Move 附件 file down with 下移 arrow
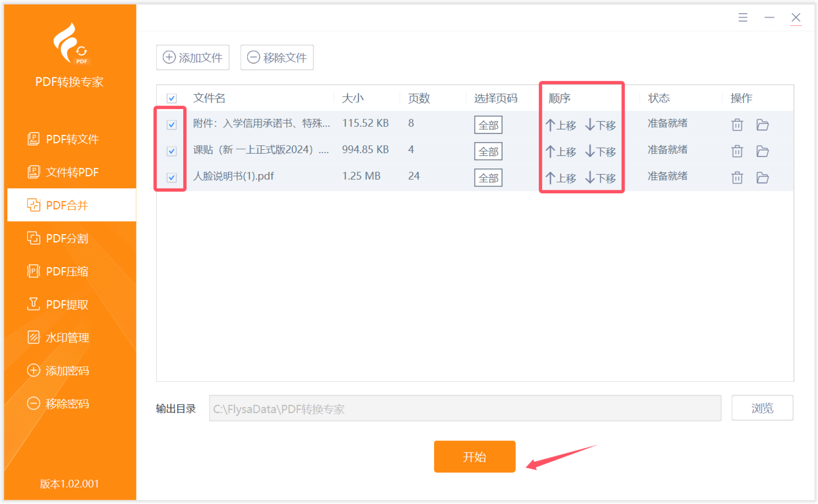Image resolution: width=818 pixels, height=504 pixels. click(x=601, y=125)
